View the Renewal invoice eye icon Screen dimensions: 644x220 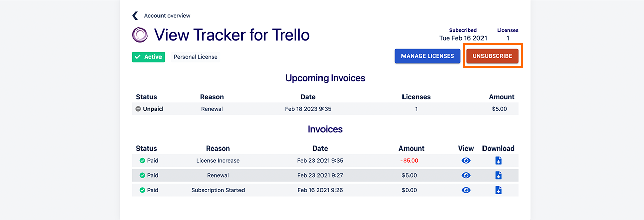[x=466, y=175]
